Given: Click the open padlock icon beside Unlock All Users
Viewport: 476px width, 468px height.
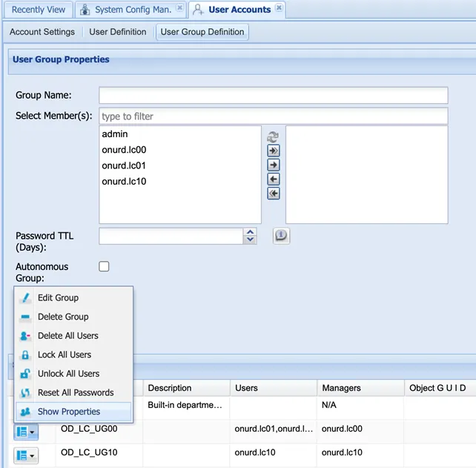Looking at the screenshot, I should click(25, 374).
